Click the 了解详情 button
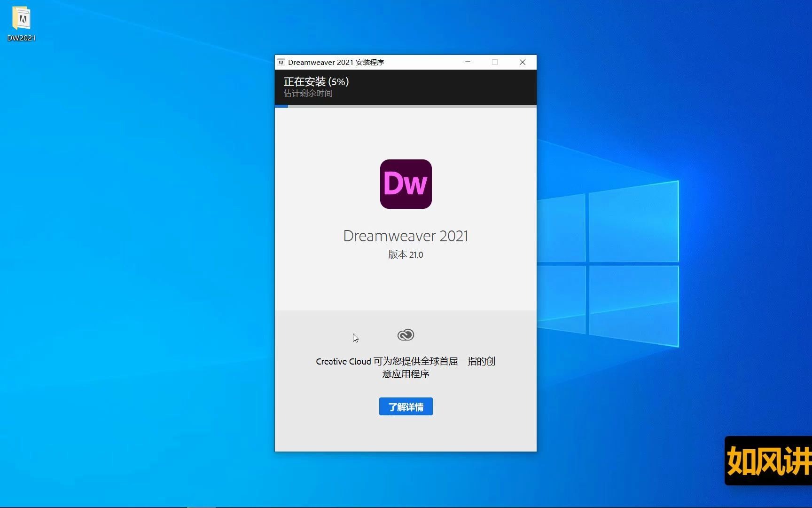This screenshot has width=812, height=508. click(x=406, y=406)
